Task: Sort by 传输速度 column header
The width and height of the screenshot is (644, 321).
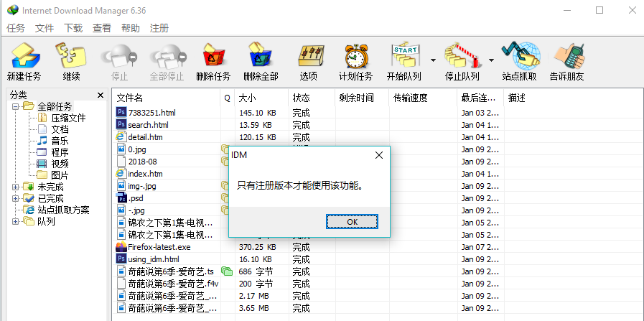Action: pyautogui.click(x=423, y=98)
